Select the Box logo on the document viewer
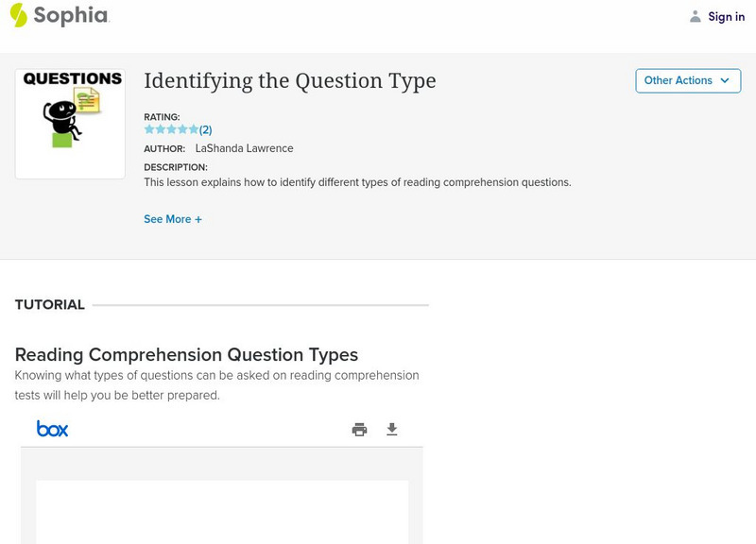 click(x=53, y=428)
